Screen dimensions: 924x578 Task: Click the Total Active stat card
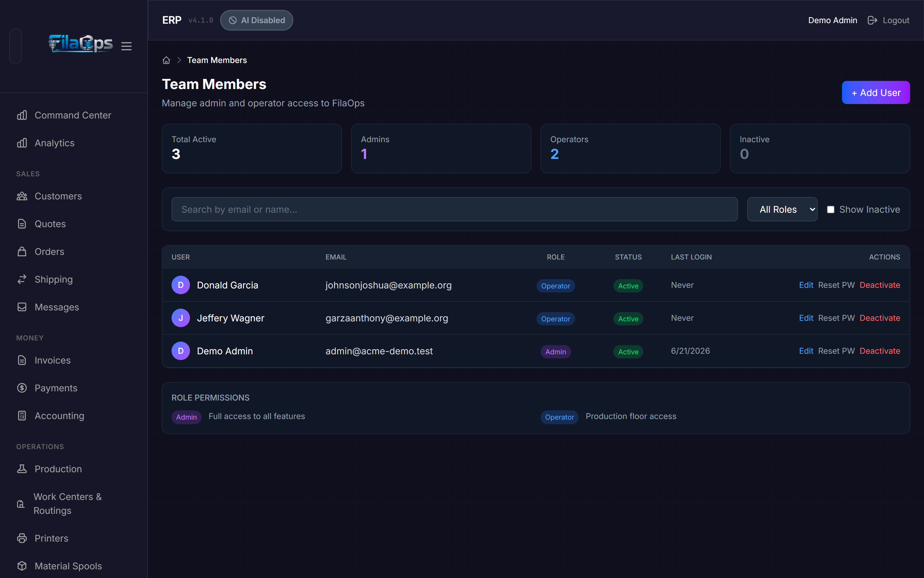click(x=252, y=148)
